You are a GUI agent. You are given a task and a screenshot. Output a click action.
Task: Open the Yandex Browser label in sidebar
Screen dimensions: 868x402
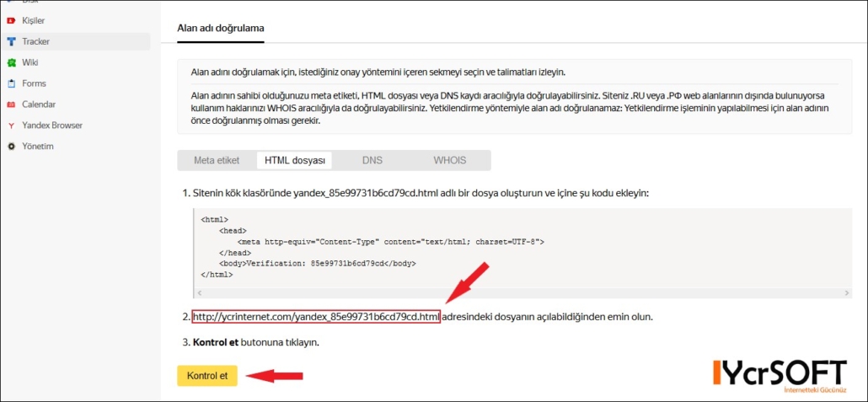52,126
